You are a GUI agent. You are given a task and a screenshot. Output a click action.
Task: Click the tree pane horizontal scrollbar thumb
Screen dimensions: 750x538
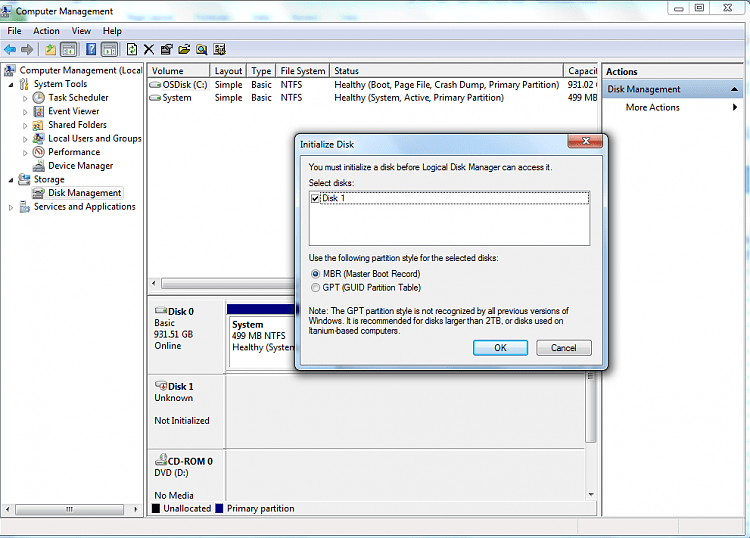pos(69,509)
